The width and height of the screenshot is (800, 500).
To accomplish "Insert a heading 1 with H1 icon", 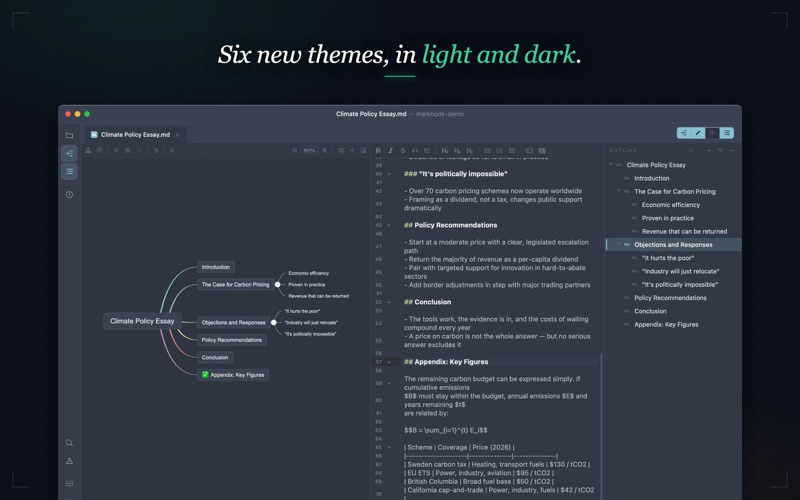I will (445, 151).
